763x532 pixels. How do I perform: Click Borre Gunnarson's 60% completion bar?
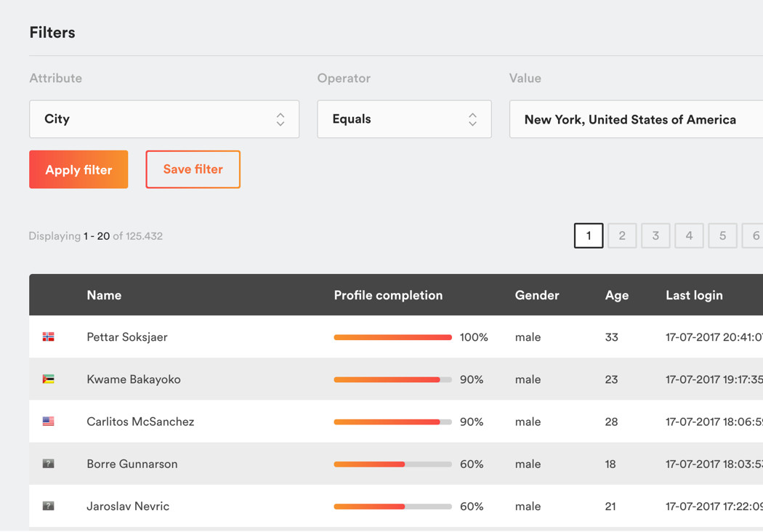(x=392, y=464)
